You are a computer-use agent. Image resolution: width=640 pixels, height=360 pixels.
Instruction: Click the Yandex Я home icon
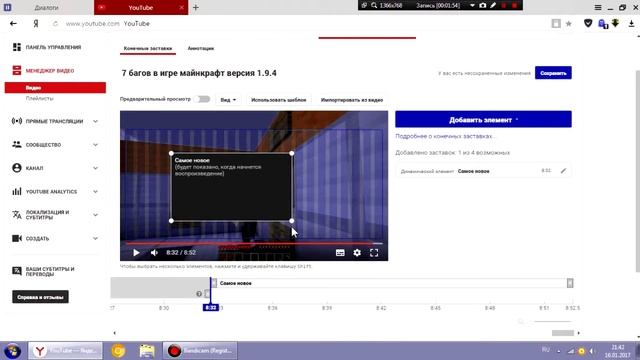(x=36, y=24)
